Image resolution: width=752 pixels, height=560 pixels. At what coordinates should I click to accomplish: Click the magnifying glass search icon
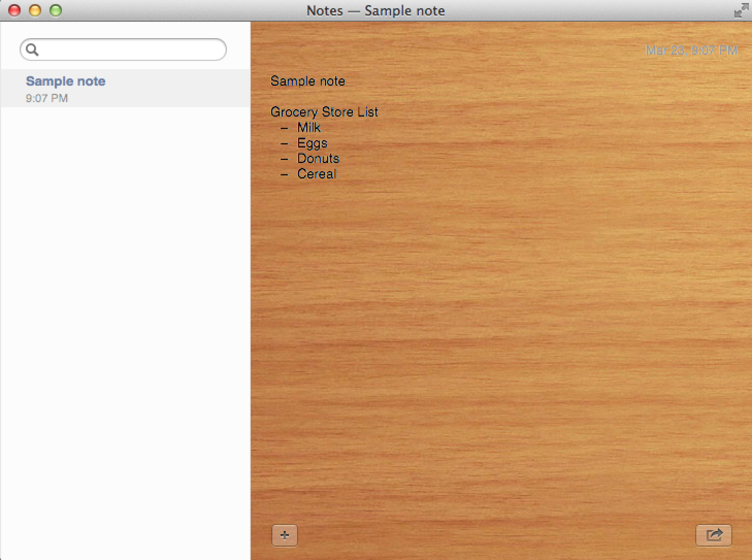[32, 50]
